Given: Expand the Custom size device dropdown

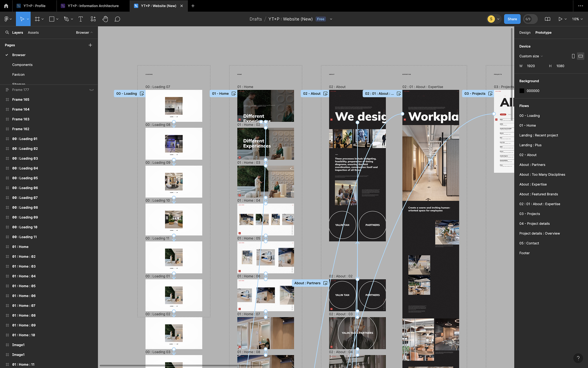Looking at the screenshot, I should point(531,56).
